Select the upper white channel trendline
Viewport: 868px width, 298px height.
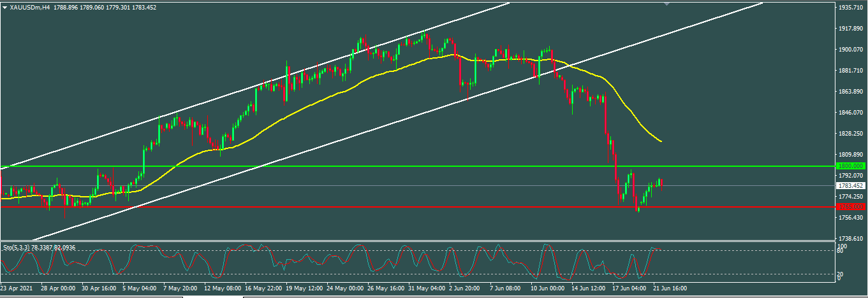(255, 87)
